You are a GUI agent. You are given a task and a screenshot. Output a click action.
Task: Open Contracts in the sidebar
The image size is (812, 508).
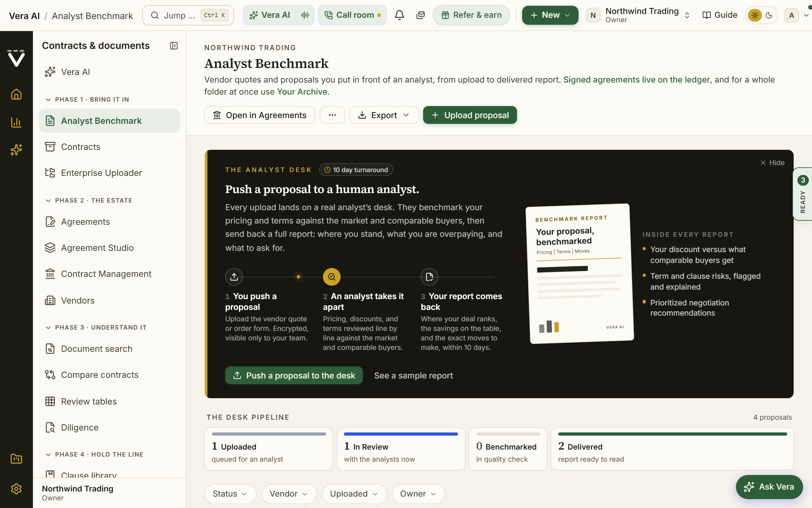pos(109,147)
